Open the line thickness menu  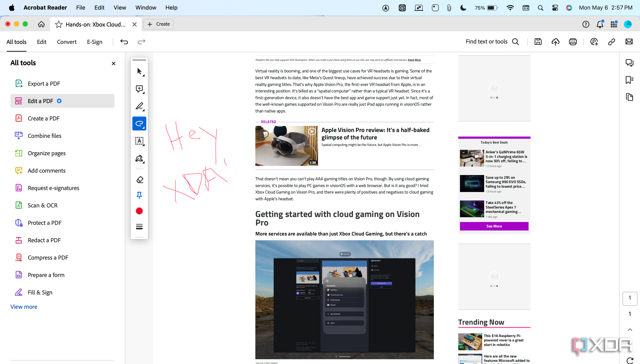(x=139, y=227)
